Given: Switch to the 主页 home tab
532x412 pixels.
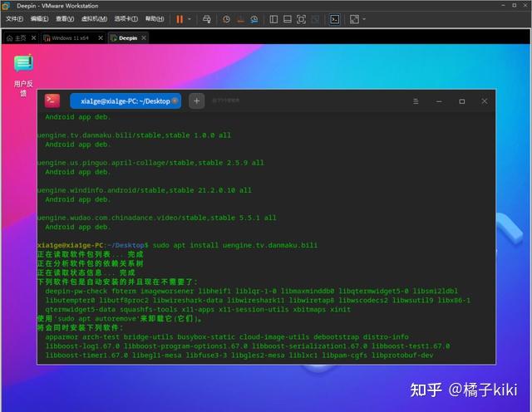Looking at the screenshot, I should coord(17,38).
